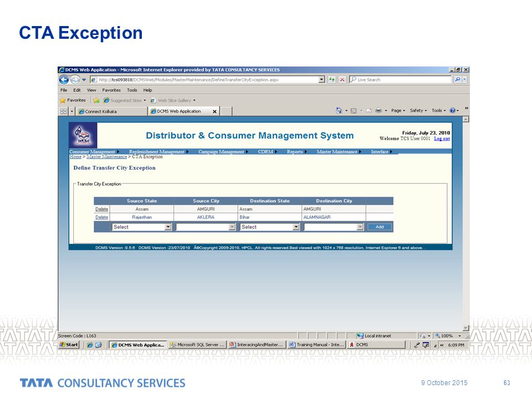This screenshot has height=399, width=532.
Task: Click the Home icon in command bar
Action: click(339, 111)
